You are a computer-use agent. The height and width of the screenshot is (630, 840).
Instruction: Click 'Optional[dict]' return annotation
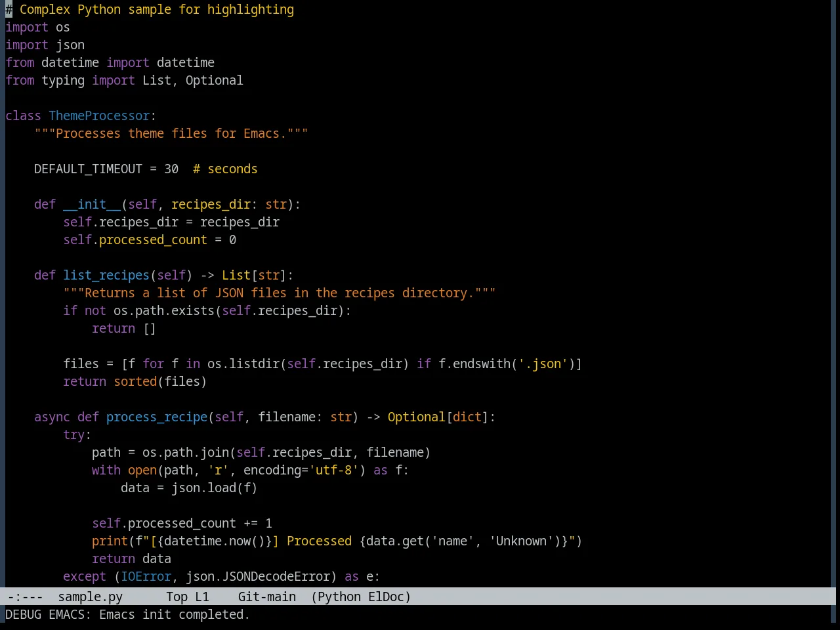(x=438, y=417)
